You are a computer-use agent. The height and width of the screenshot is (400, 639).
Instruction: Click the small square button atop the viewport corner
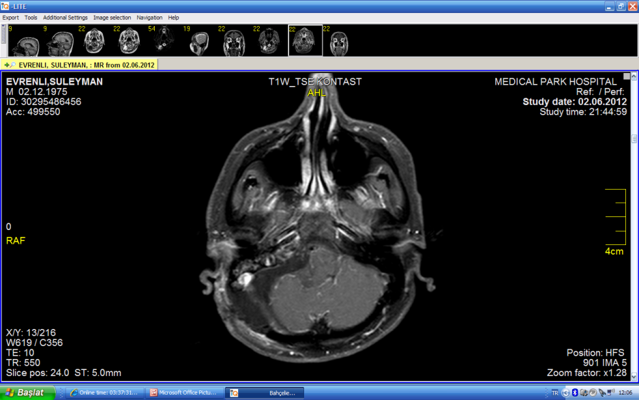point(627,76)
